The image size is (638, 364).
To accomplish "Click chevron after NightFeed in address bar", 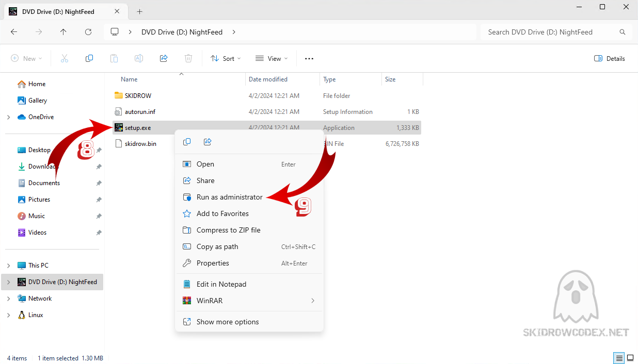I will pyautogui.click(x=234, y=32).
